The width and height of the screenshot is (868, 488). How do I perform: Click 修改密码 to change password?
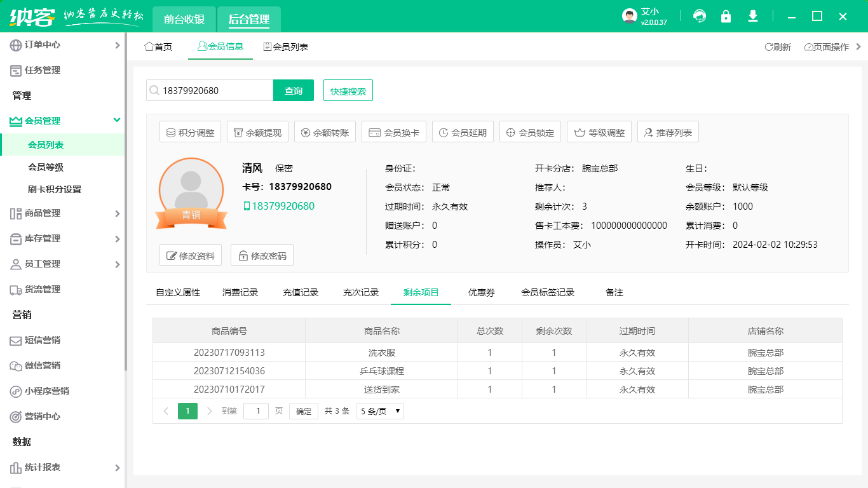point(262,255)
